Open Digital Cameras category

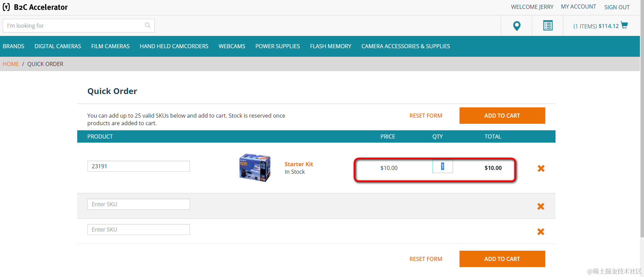pyautogui.click(x=58, y=46)
